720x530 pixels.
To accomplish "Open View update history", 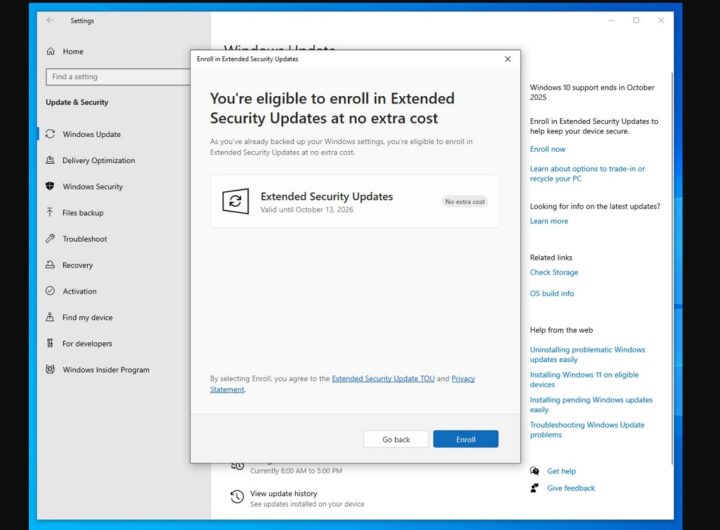I will (x=283, y=493).
